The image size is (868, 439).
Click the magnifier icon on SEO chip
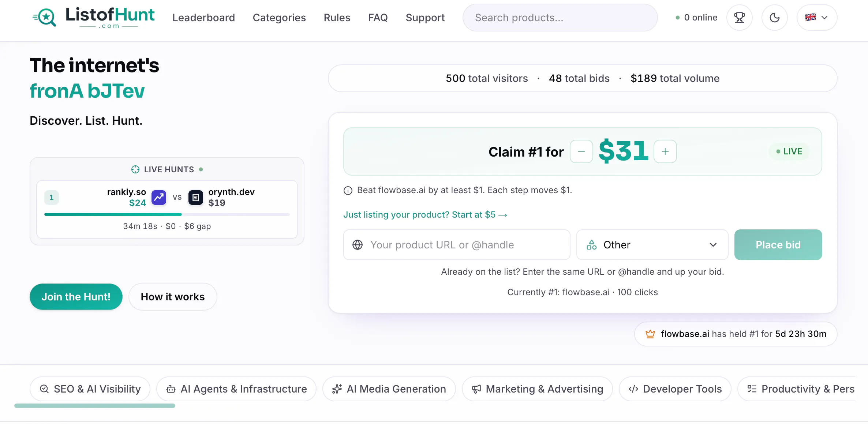[x=44, y=389]
